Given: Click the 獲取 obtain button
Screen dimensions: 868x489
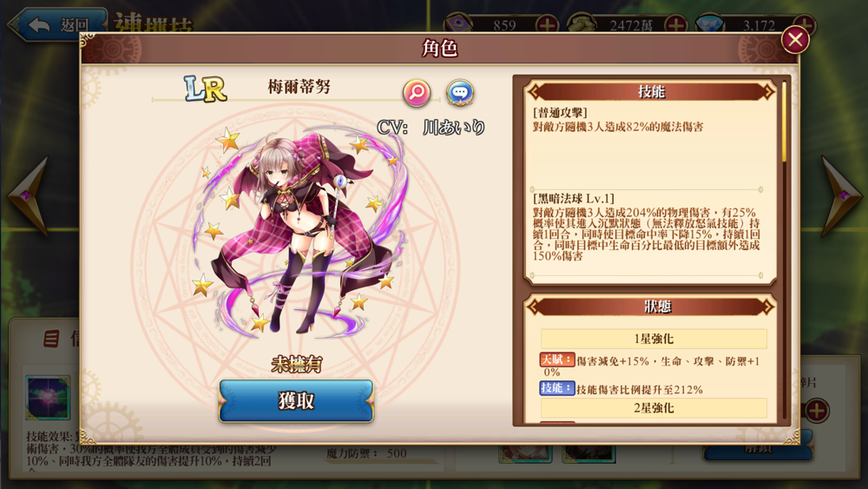Looking at the screenshot, I should point(296,401).
